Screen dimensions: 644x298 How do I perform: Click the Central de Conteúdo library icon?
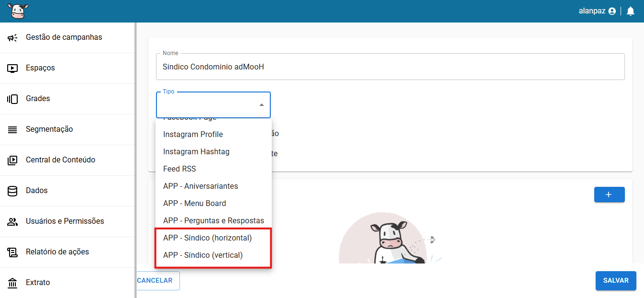pyautogui.click(x=12, y=160)
